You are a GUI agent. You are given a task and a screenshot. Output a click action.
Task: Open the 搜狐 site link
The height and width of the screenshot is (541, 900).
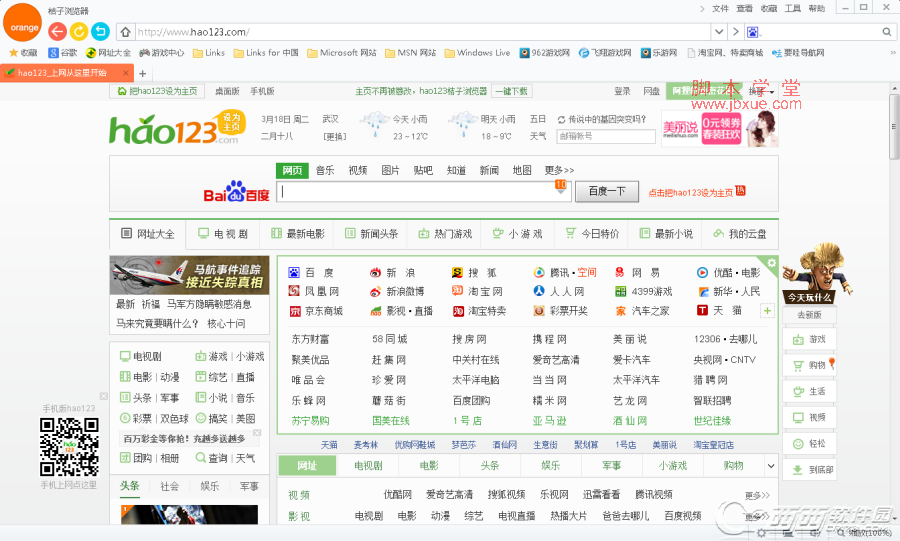475,273
